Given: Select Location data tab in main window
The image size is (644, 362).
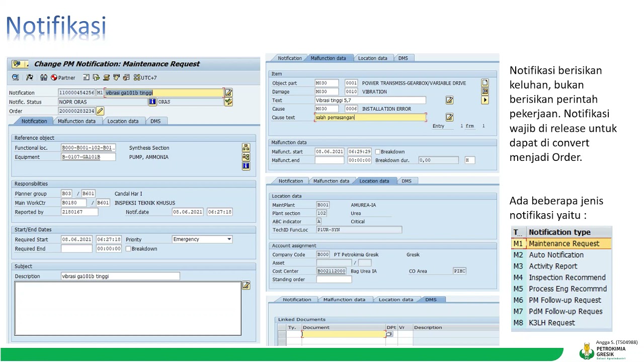Looking at the screenshot, I should 123,121.
